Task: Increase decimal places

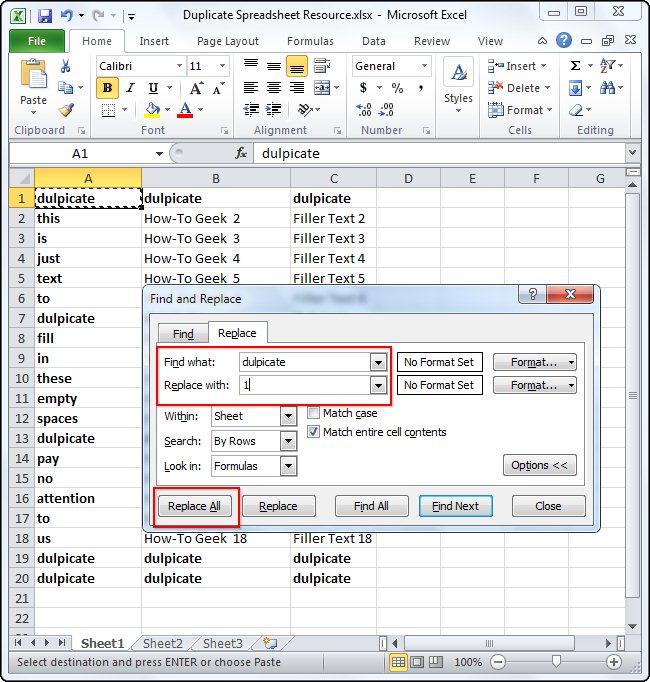Action: pos(364,110)
